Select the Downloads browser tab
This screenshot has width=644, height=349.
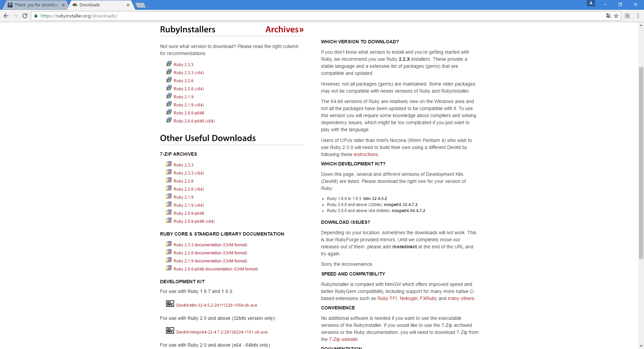[100, 5]
